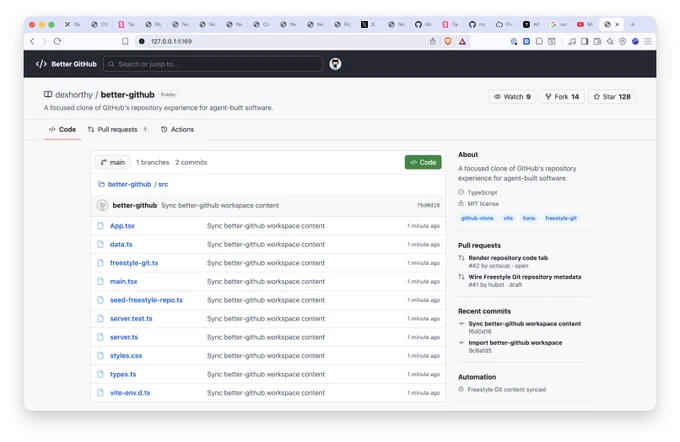Screen dimensions: 680x442
Task: Click the folder icon before better-github path
Action: pos(101,184)
